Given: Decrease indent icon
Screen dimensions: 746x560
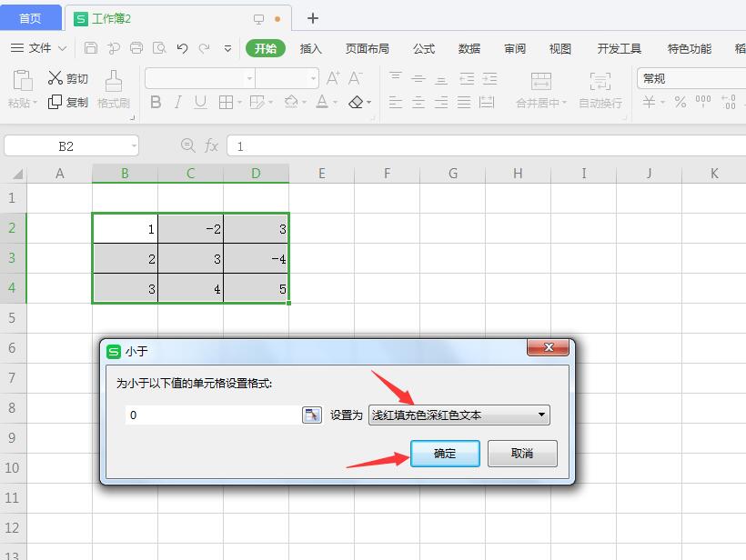Looking at the screenshot, I should click(467, 78).
